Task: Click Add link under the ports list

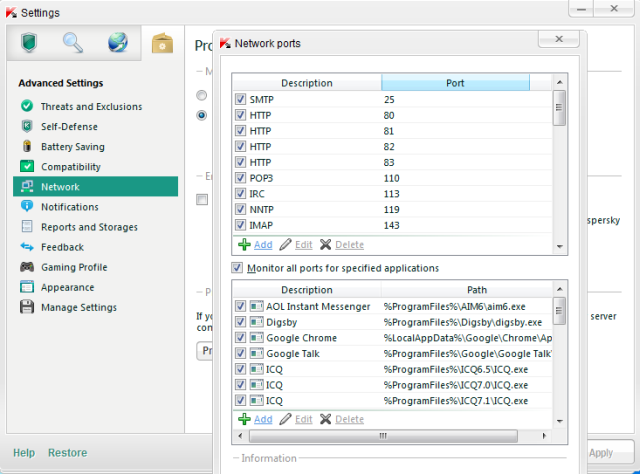Action: (262, 245)
